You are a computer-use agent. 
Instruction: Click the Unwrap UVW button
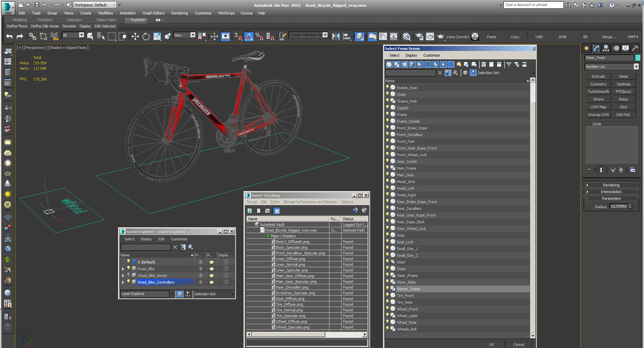click(598, 115)
